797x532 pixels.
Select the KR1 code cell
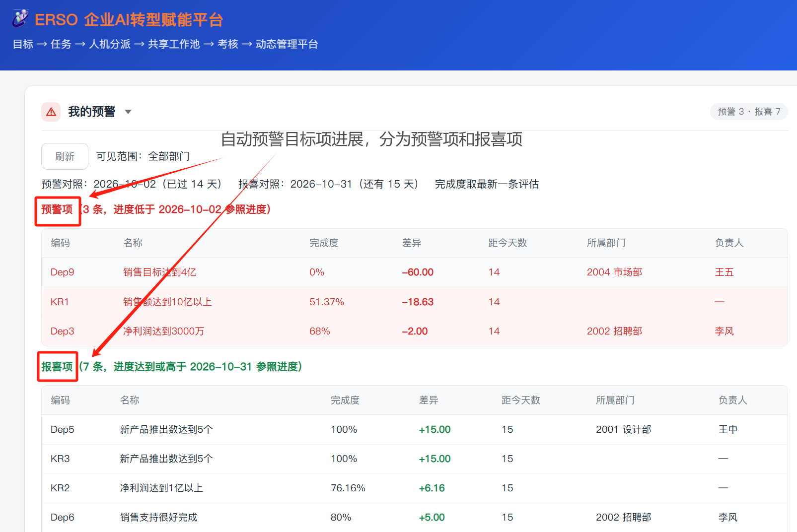tap(60, 302)
